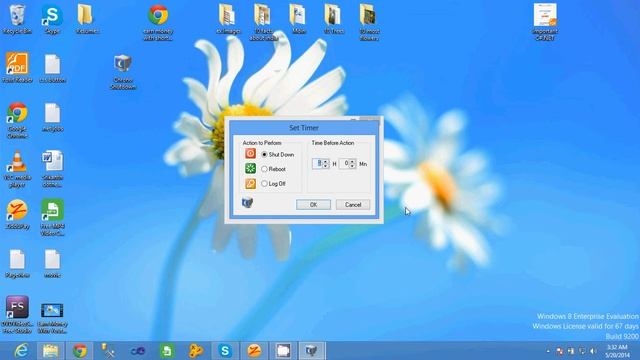Click the app logo icon left of OK button
The image size is (640, 360).
[x=247, y=202]
